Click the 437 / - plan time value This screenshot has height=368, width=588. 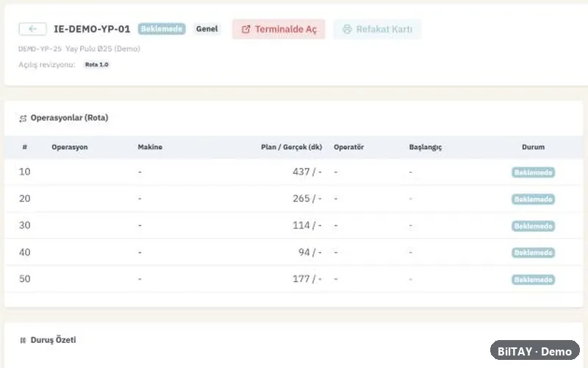point(307,172)
